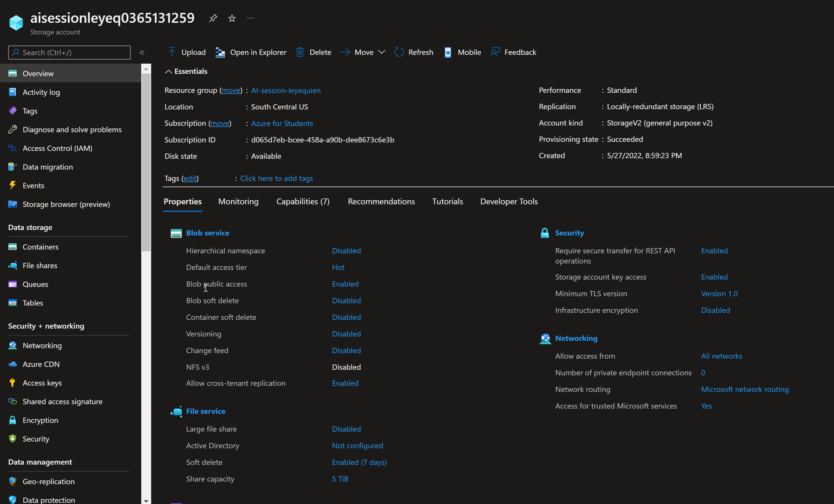
Task: Collapse the left navigation sidebar
Action: (x=142, y=53)
